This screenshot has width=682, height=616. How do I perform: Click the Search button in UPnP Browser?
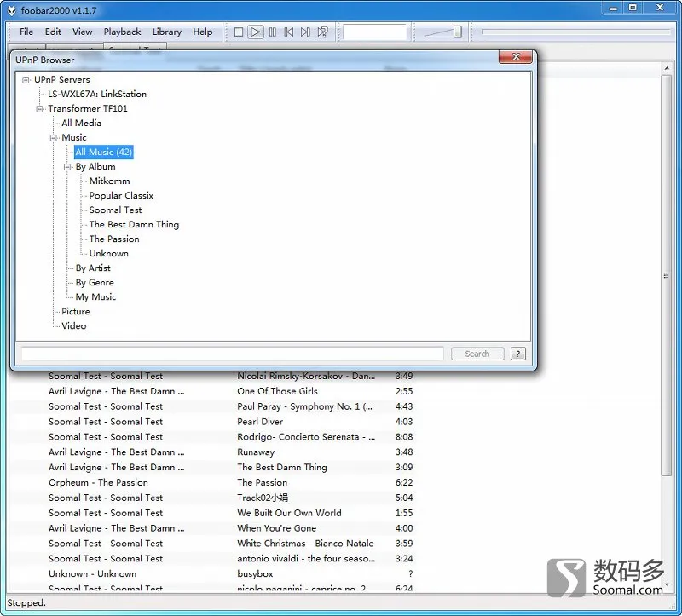click(477, 354)
